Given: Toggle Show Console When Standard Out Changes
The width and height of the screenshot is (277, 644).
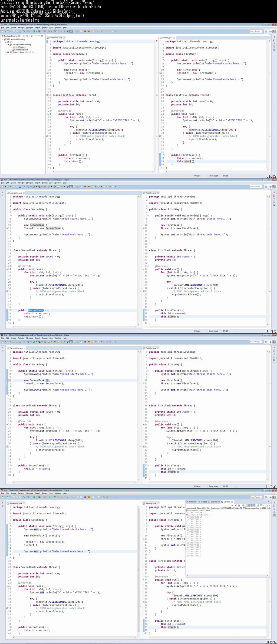Looking at the screenshot, I should tap(250, 505).
